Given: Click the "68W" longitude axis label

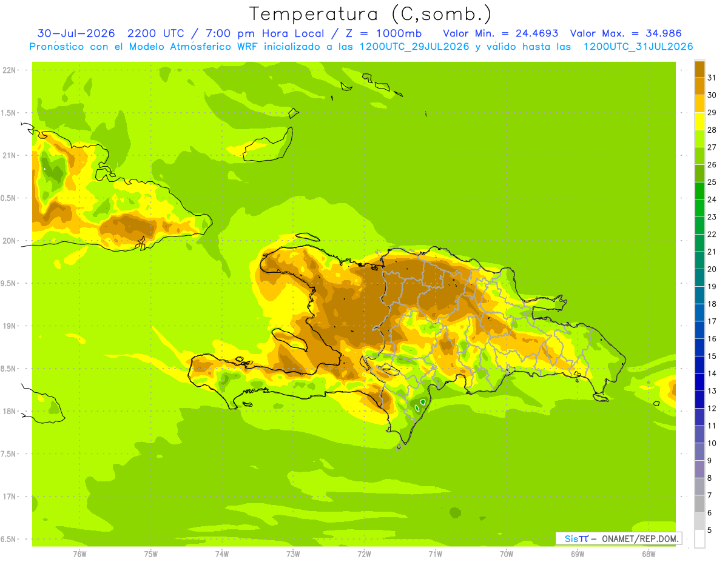Looking at the screenshot, I should coord(649,554).
